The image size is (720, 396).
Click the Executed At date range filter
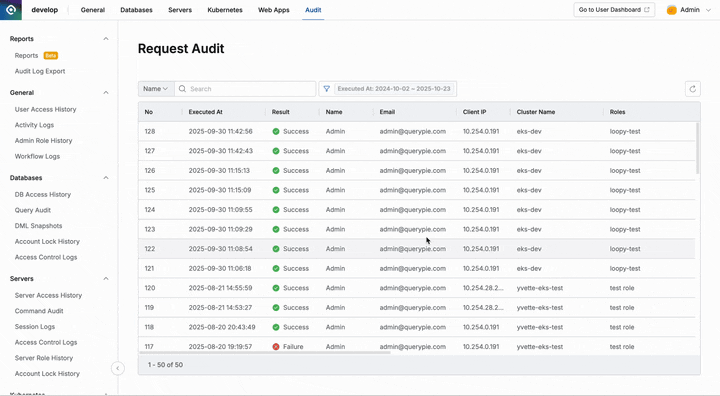(x=394, y=89)
